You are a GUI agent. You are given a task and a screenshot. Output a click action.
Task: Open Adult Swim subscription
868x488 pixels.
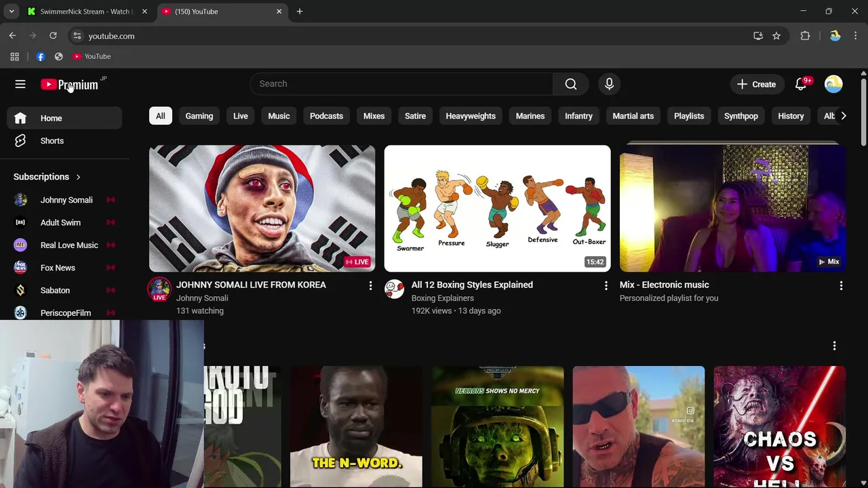tap(64, 222)
